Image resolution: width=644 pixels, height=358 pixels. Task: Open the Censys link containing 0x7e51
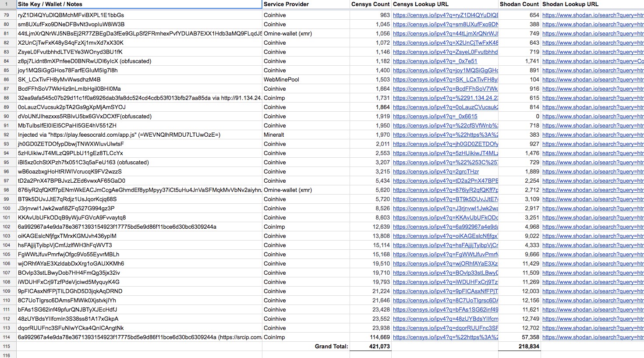tap(435, 61)
